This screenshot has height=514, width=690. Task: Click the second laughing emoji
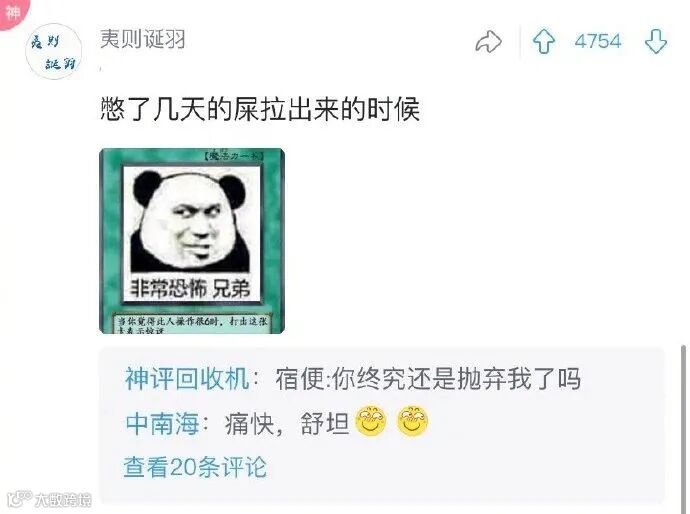[x=412, y=421]
